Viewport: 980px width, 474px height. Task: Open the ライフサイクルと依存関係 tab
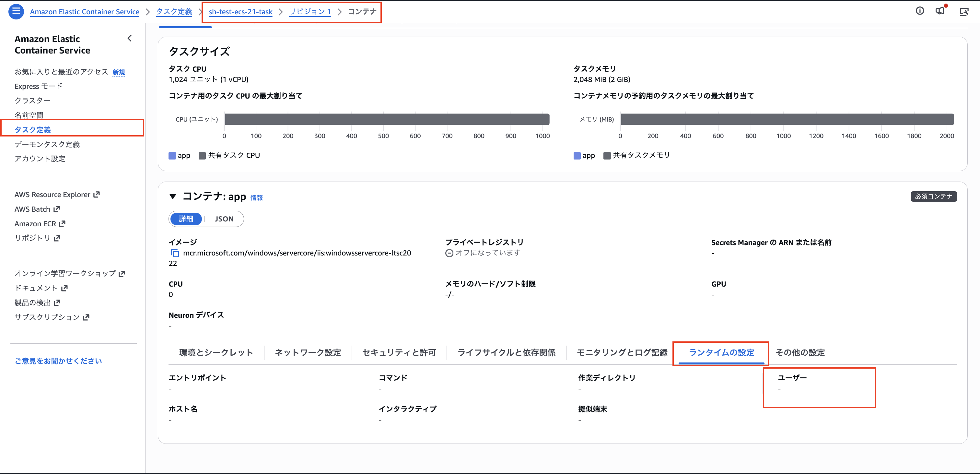point(506,352)
